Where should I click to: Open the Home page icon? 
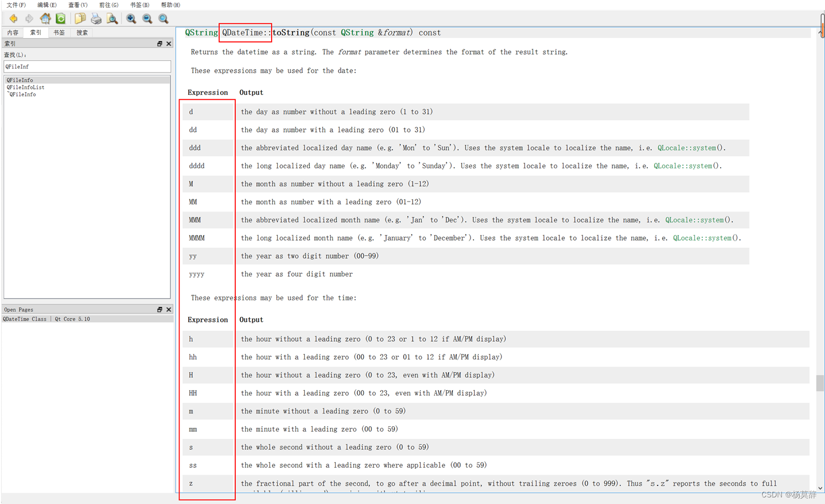[x=45, y=19]
